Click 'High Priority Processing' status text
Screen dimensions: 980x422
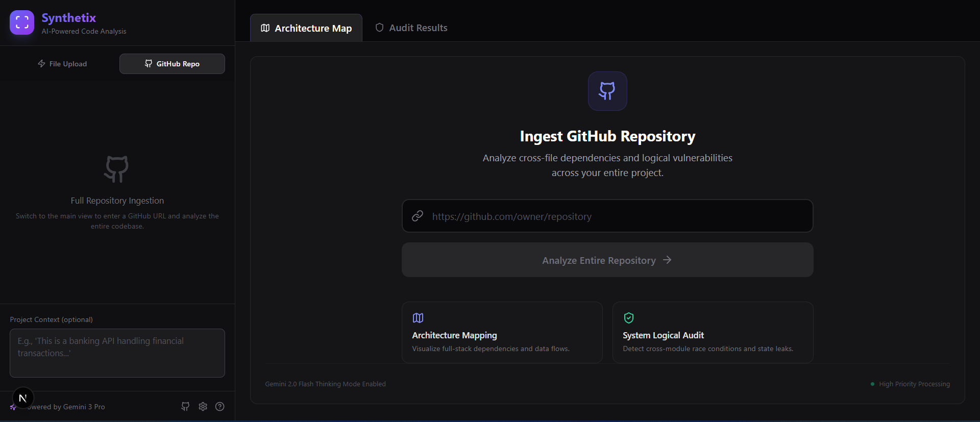914,384
